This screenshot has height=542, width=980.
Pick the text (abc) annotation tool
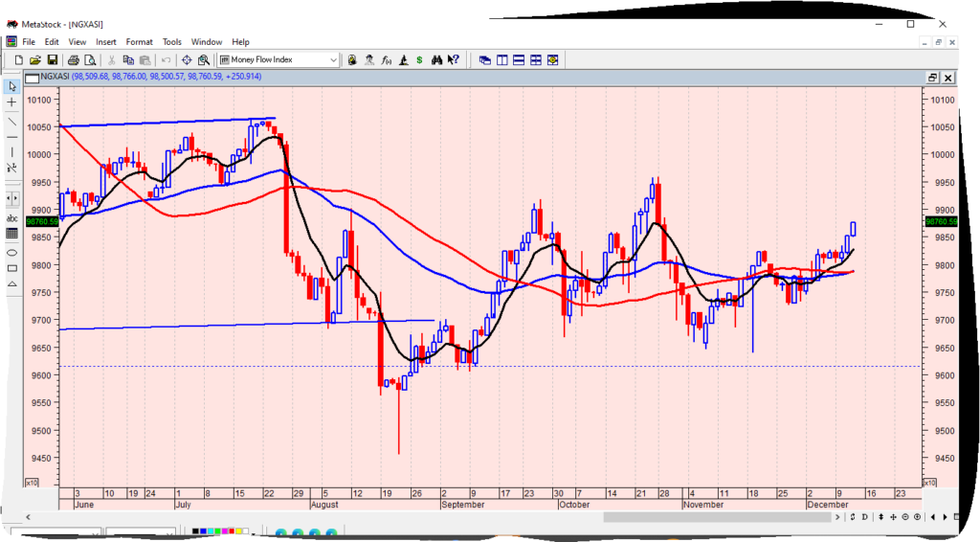[12, 217]
